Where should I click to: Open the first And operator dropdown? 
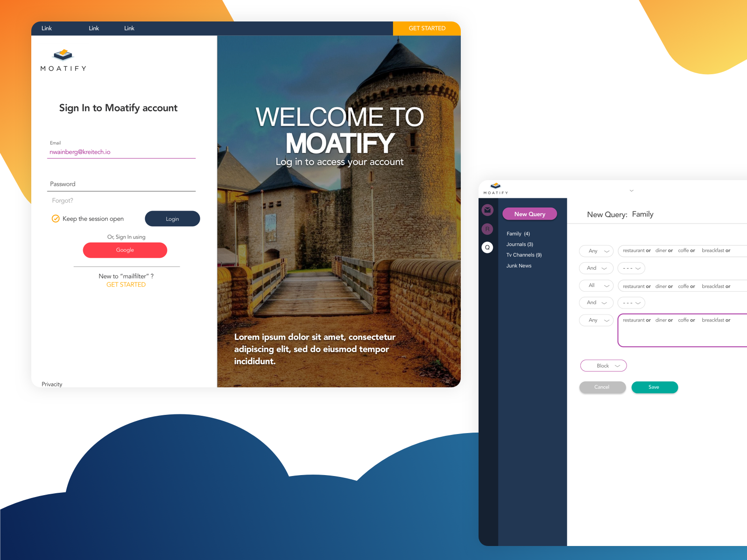[x=596, y=268]
